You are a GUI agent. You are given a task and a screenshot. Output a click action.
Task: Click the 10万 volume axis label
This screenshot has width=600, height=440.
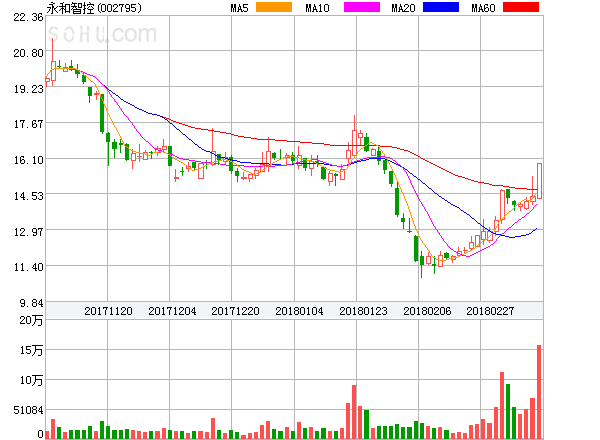pos(31,380)
